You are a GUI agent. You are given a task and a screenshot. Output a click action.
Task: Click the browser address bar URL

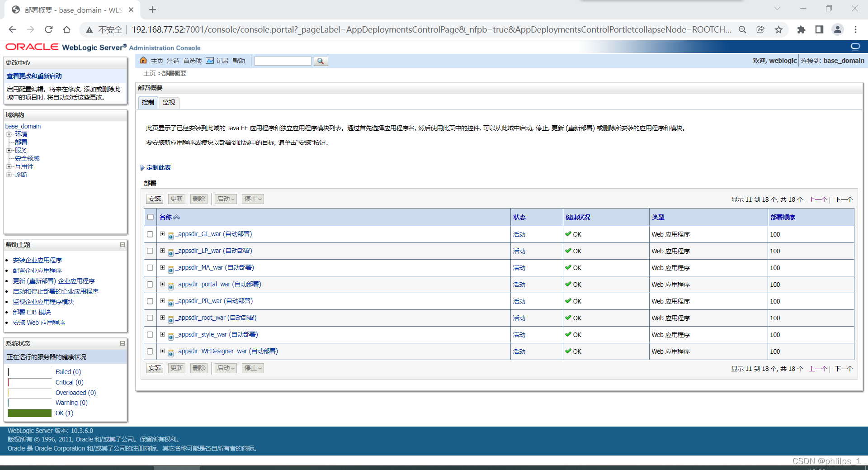(431, 30)
